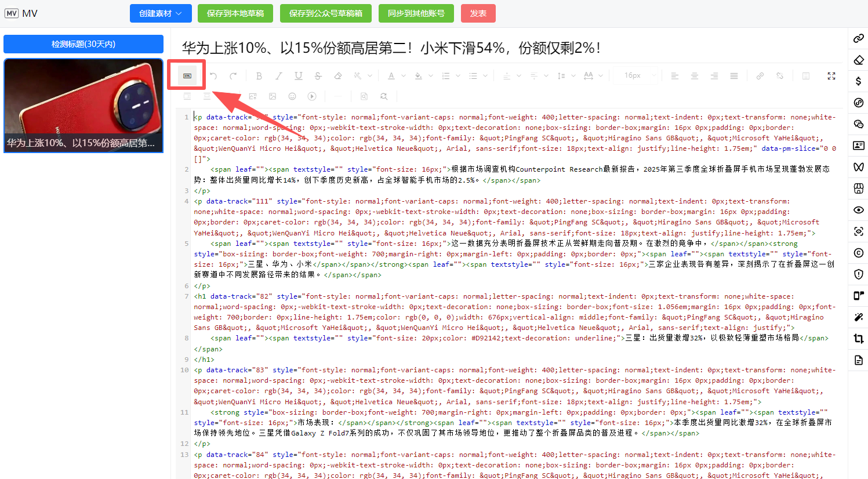The image size is (868, 479).
Task: Click 同步到其他账号 button
Action: pyautogui.click(x=416, y=13)
